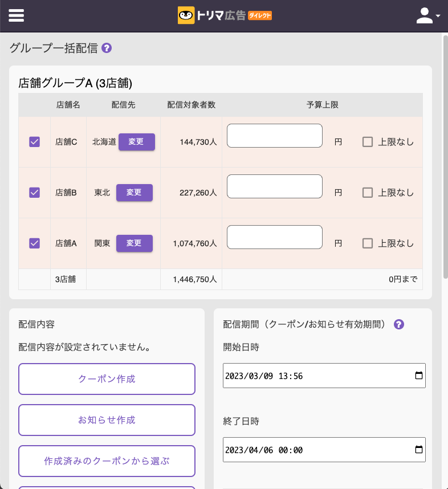The height and width of the screenshot is (489, 448).
Task: Click the クーポン作成 button
Action: point(107,379)
